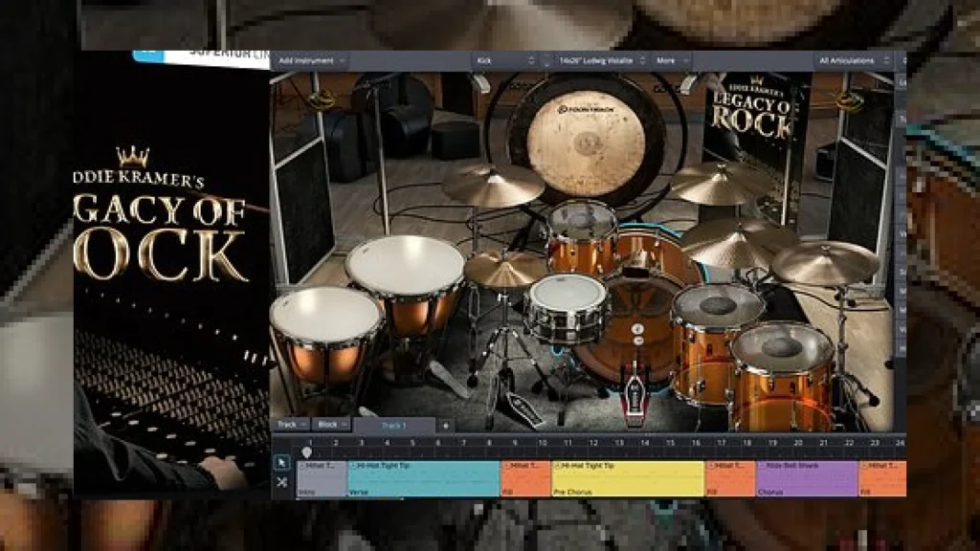Click the rear timpani drum
Viewport: 980px width, 551px height.
coord(406,284)
